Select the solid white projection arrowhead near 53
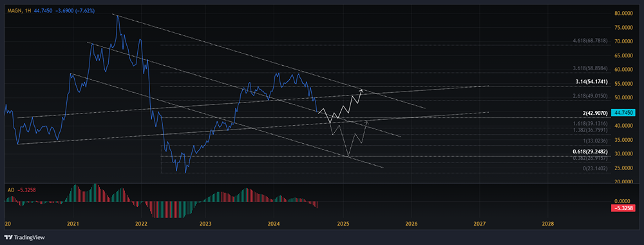The image size is (644, 245). 361,90
